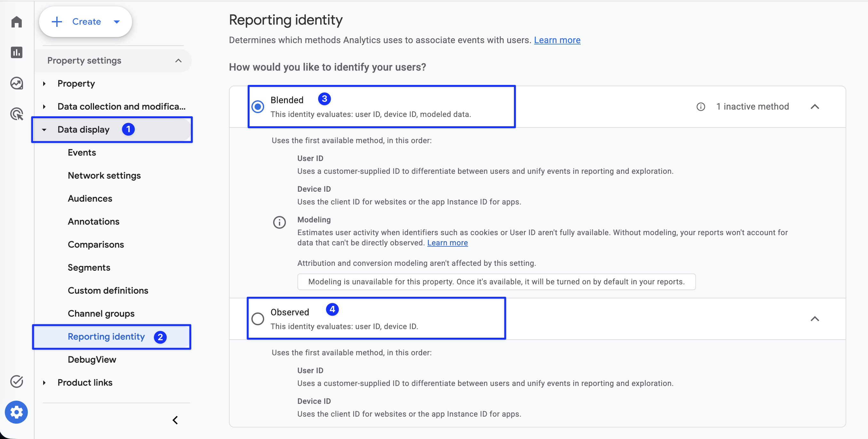The height and width of the screenshot is (439, 868).
Task: Open Events under Data display
Action: (82, 152)
